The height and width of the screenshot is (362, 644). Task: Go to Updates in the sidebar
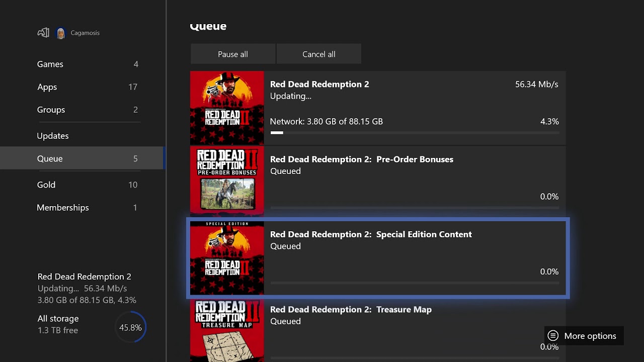(x=82, y=136)
